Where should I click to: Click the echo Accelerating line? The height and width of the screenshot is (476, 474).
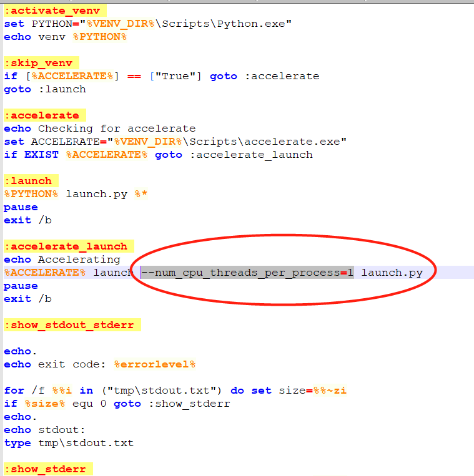[x=62, y=260]
